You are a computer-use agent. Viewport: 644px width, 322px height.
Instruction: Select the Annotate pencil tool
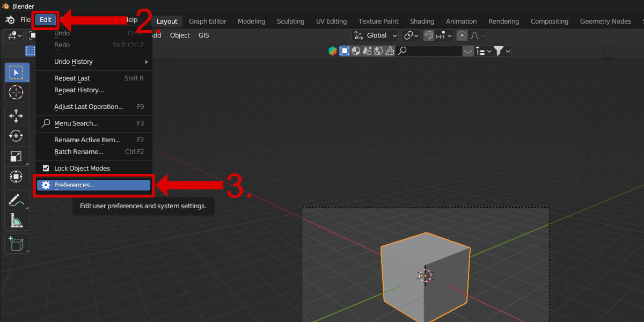[17, 200]
